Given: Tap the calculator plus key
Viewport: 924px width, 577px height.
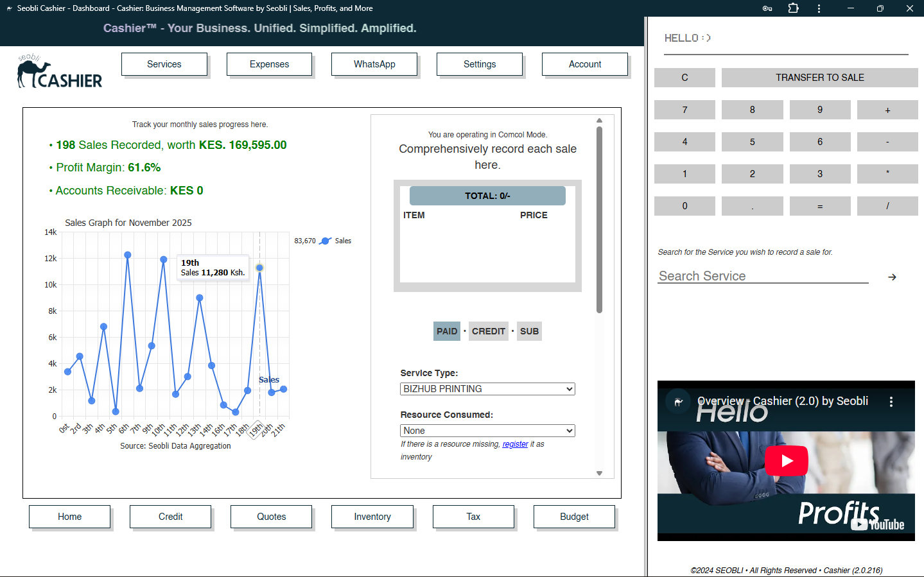Looking at the screenshot, I should (887, 110).
